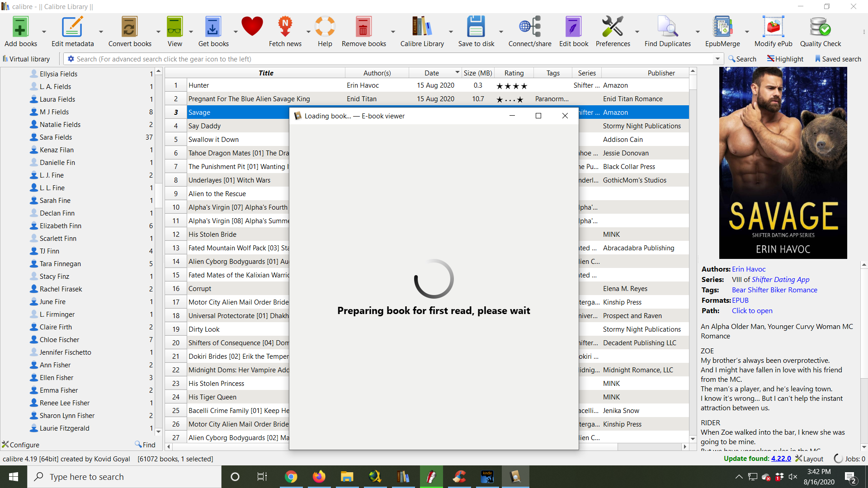868x488 pixels.
Task: Toggle the Layout panel button
Action: coord(809,459)
